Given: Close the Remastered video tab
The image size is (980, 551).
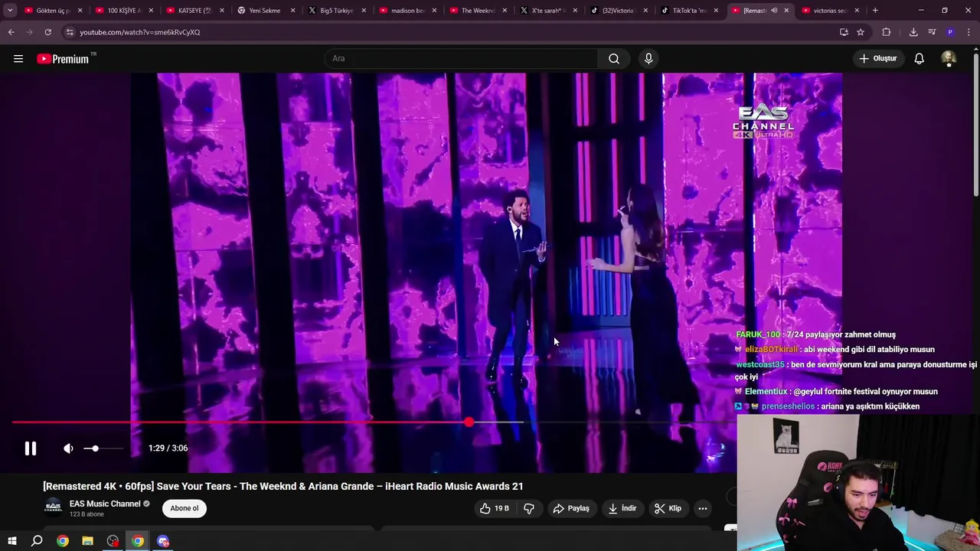Looking at the screenshot, I should point(786,11).
